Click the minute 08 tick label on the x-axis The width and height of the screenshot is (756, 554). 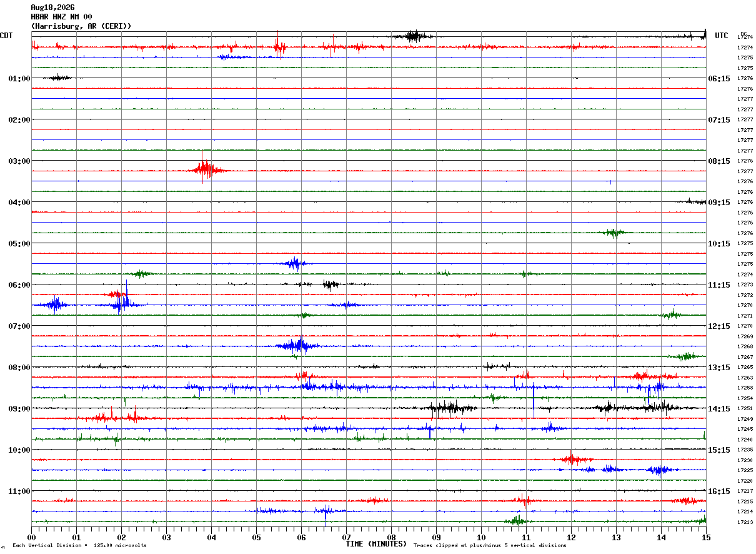tap(391, 537)
